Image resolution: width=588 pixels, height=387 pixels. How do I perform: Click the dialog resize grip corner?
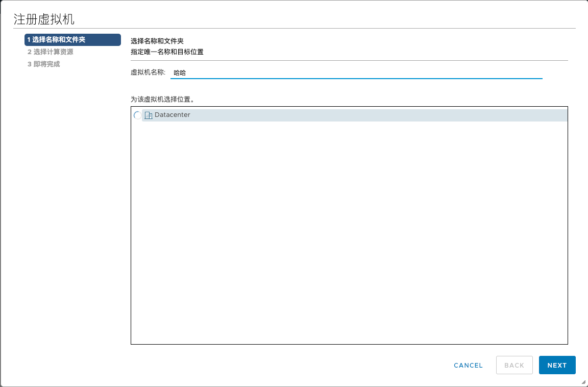(x=583, y=382)
